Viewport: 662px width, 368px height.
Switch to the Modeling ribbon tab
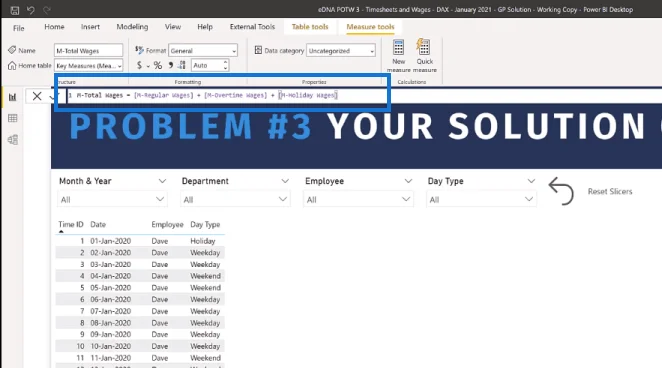point(132,27)
